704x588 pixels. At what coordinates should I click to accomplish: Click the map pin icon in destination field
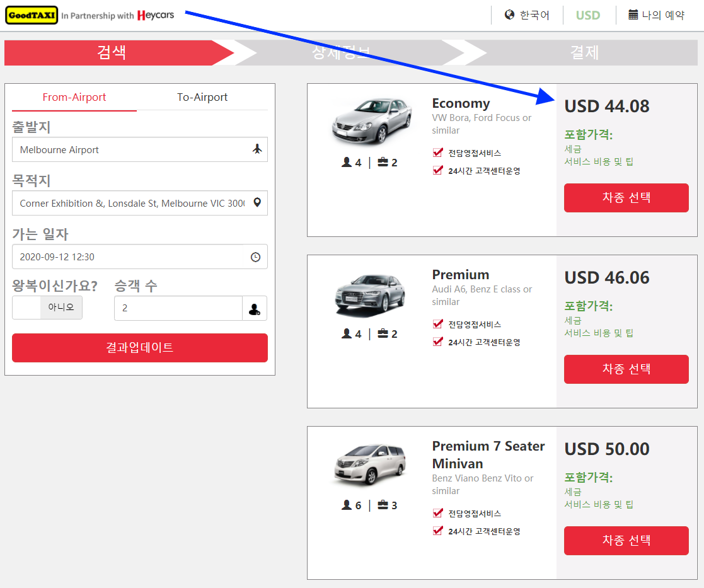tap(257, 203)
